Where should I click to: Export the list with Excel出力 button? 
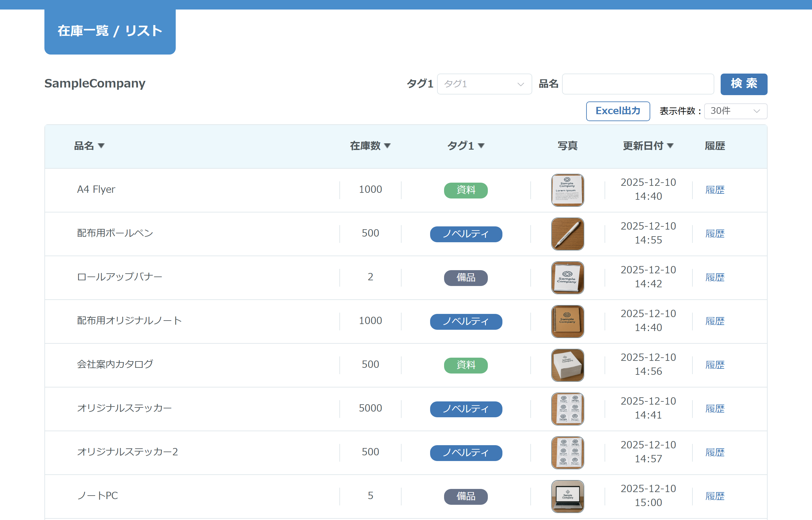(x=618, y=111)
